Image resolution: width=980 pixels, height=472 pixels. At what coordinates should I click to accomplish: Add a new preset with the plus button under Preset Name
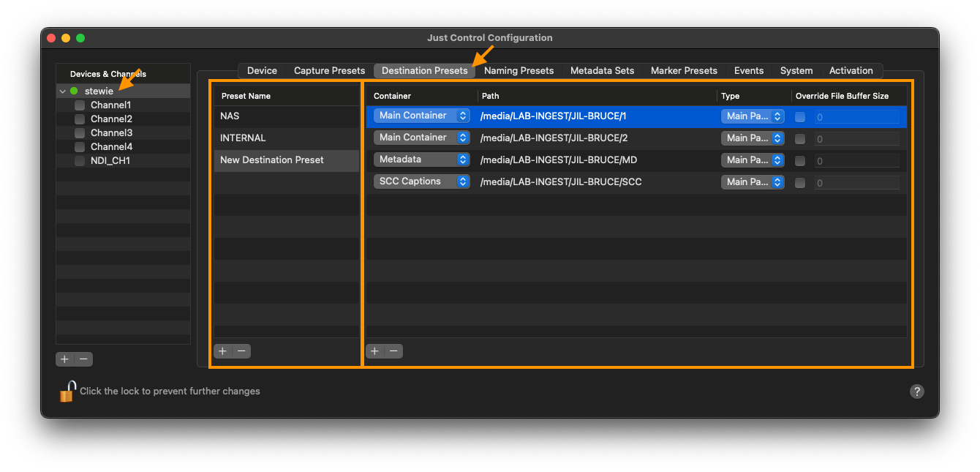[223, 351]
